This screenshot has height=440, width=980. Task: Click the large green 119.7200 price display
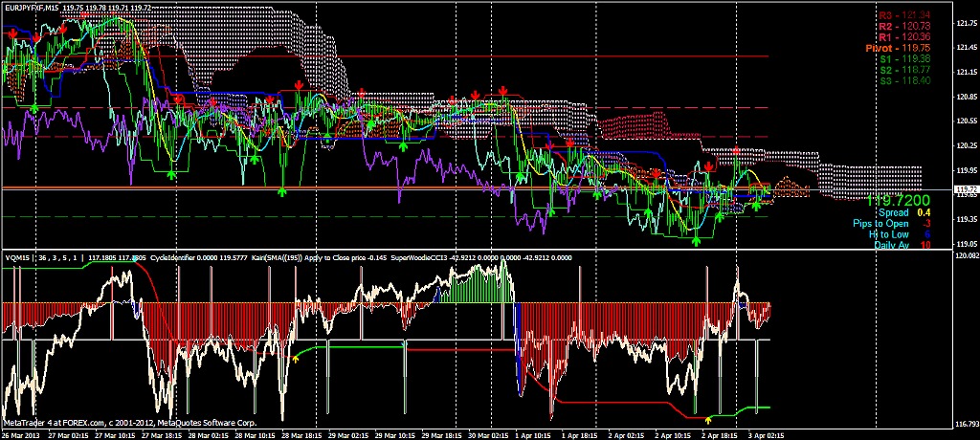(x=900, y=202)
